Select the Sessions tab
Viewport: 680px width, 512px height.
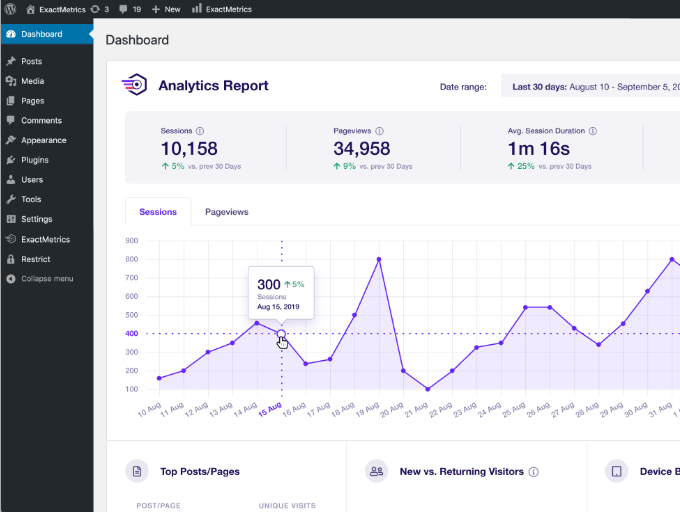158,212
